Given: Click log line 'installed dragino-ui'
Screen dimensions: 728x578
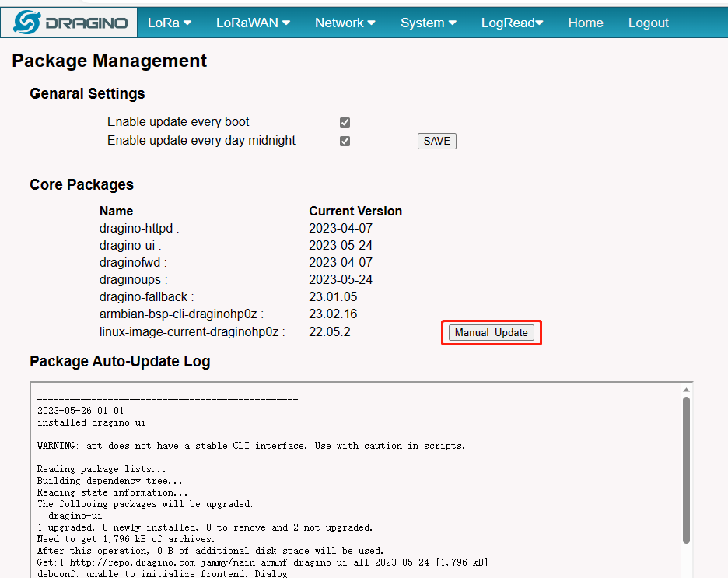Looking at the screenshot, I should pyautogui.click(x=92, y=422).
